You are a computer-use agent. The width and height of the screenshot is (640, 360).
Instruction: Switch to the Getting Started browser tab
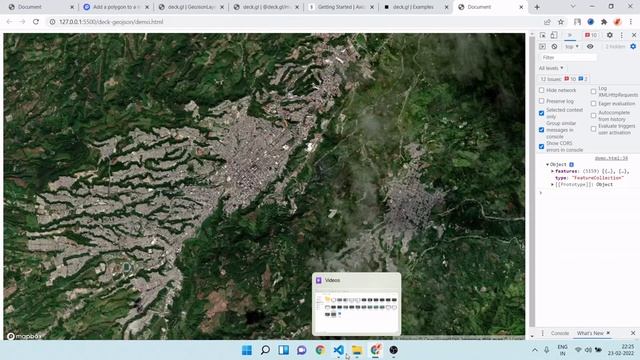coord(341,7)
